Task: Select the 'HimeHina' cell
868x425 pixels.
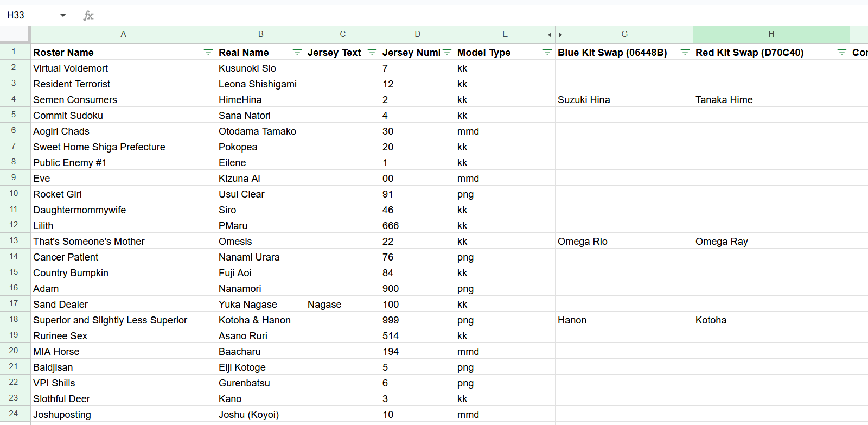Action: click(261, 99)
